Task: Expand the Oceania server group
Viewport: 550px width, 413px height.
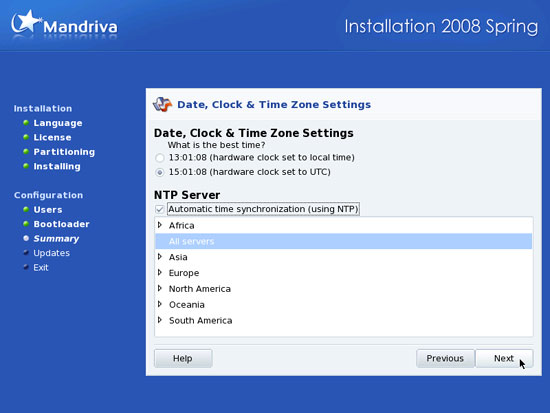Action: pos(160,304)
